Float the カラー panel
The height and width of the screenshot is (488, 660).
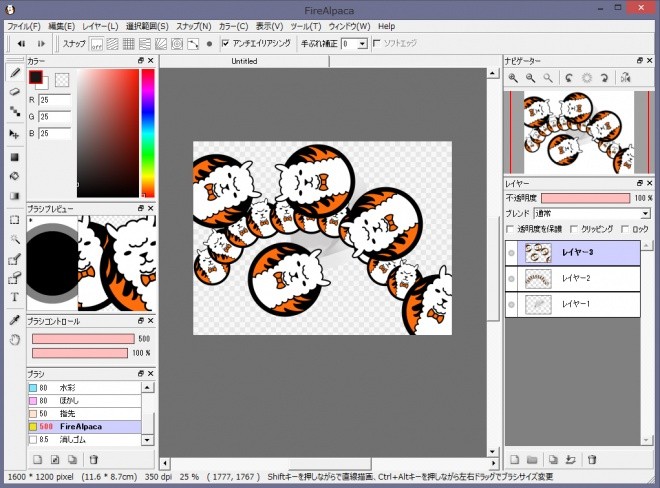click(x=141, y=61)
